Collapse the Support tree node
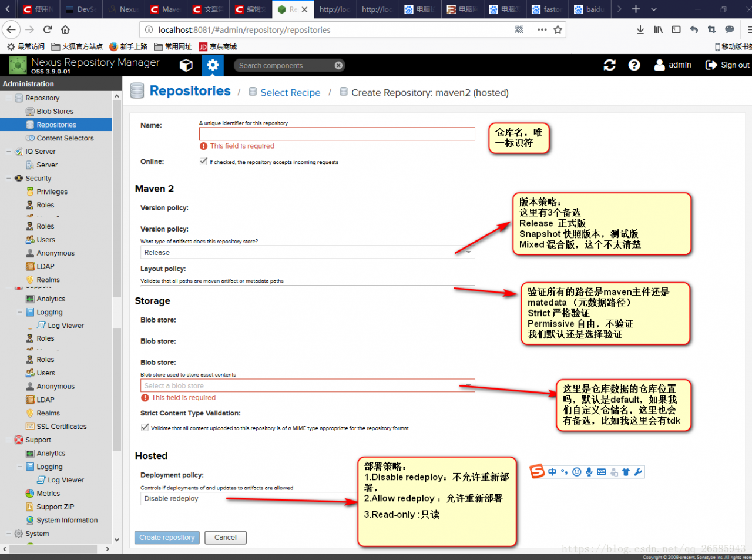 9,440
